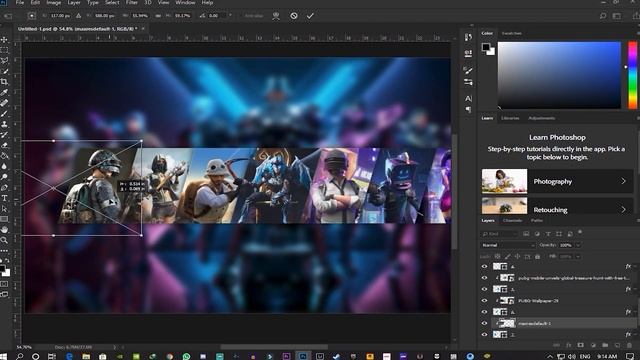This screenshot has height=360, width=640.
Task: Select the Hand tool
Action: (x=4, y=230)
